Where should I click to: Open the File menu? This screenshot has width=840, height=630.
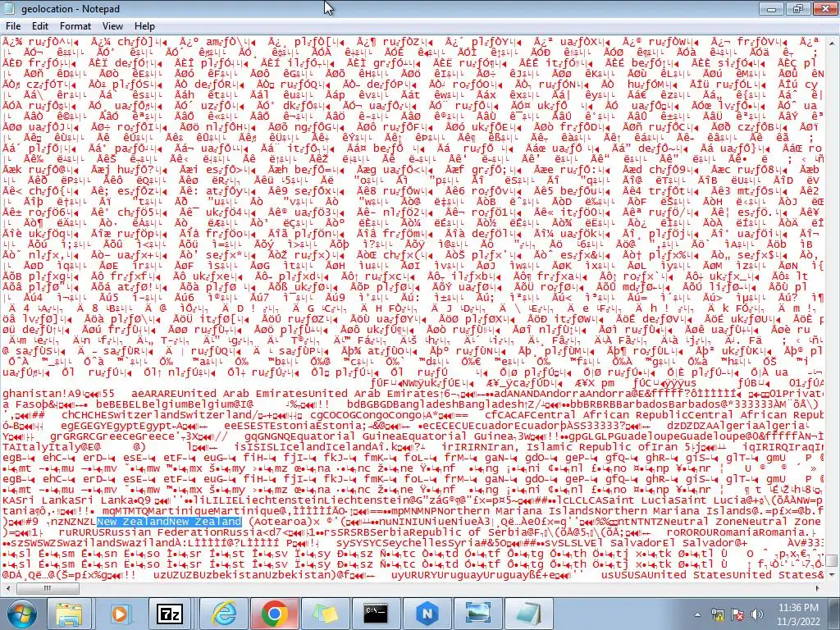[x=13, y=25]
